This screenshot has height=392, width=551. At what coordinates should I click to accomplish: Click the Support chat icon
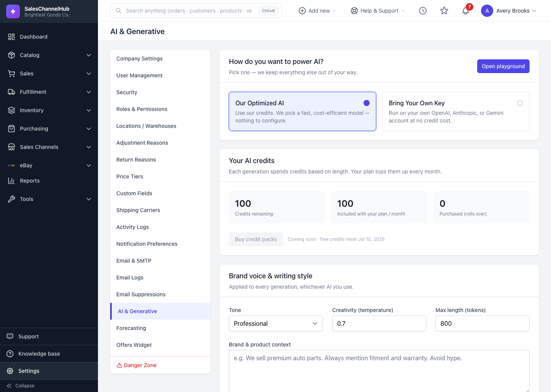click(10, 336)
